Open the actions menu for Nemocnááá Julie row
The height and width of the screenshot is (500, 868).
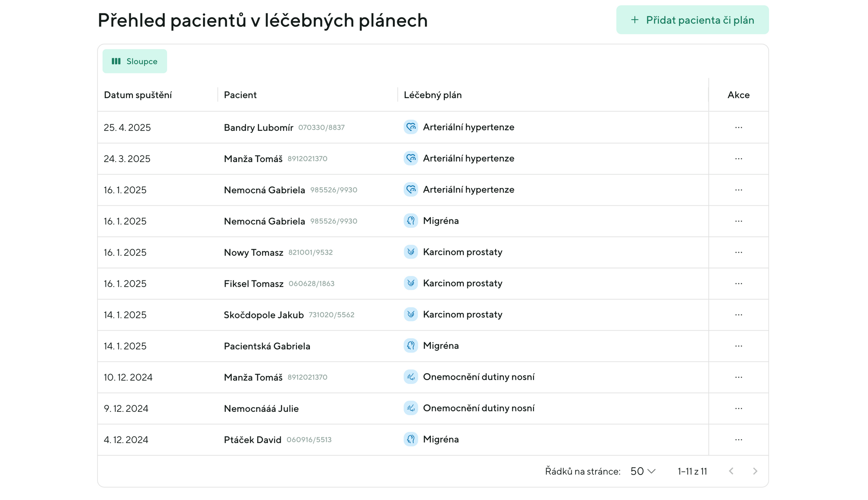(x=739, y=408)
